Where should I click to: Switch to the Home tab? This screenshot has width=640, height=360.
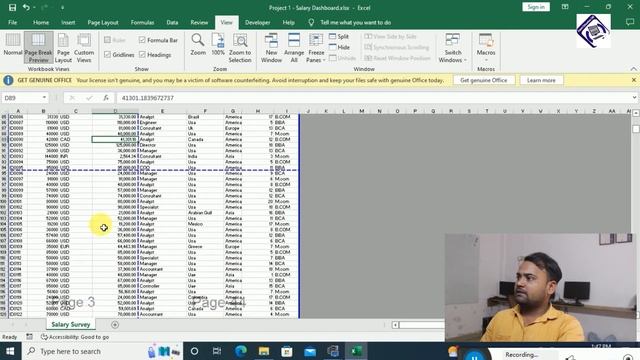coord(40,22)
